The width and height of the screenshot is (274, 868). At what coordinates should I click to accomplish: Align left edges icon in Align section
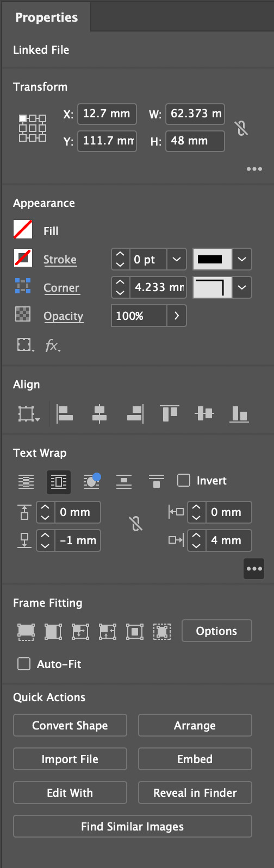(x=65, y=414)
